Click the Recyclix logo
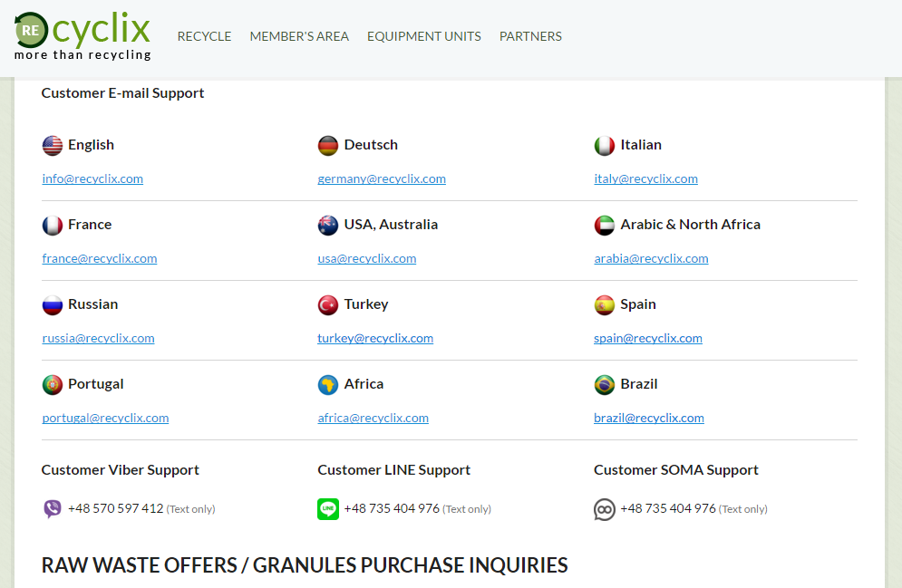Image resolution: width=902 pixels, height=588 pixels. (x=82, y=35)
